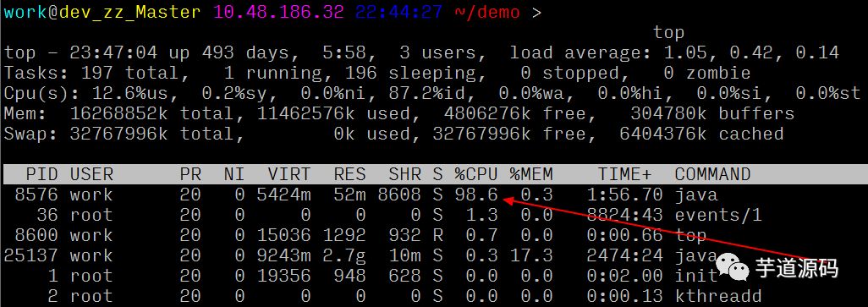Select the USER column header

point(91,174)
